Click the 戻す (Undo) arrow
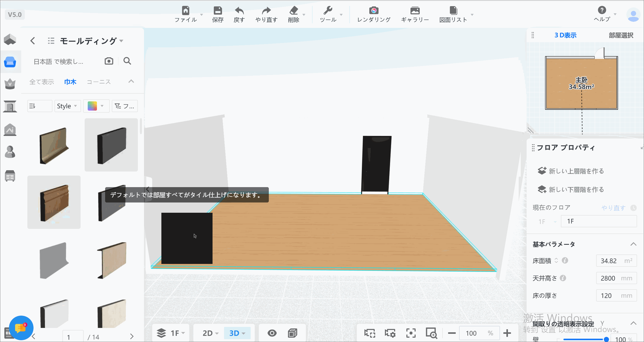The image size is (644, 342). (x=239, y=14)
